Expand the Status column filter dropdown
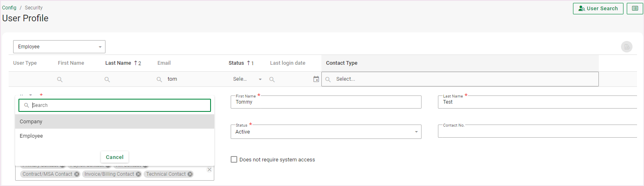The width and height of the screenshot is (644, 186). [x=260, y=79]
